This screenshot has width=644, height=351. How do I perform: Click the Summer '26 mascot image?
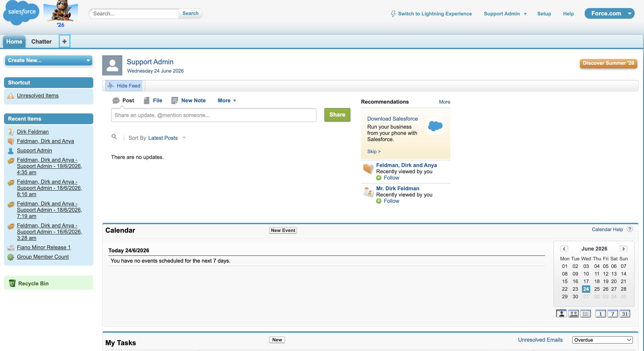[x=61, y=14]
